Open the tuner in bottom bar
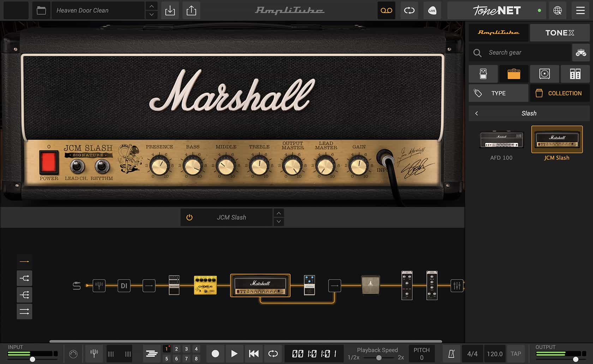 click(94, 353)
